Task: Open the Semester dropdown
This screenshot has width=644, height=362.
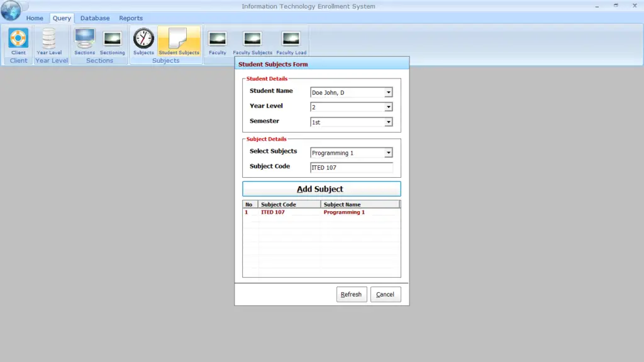Action: tap(389, 121)
